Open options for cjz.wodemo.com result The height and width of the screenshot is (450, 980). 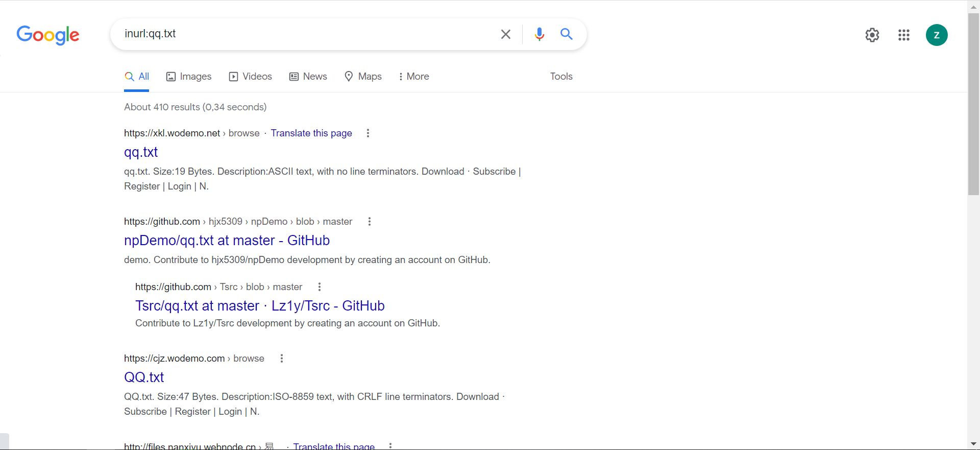(x=281, y=359)
